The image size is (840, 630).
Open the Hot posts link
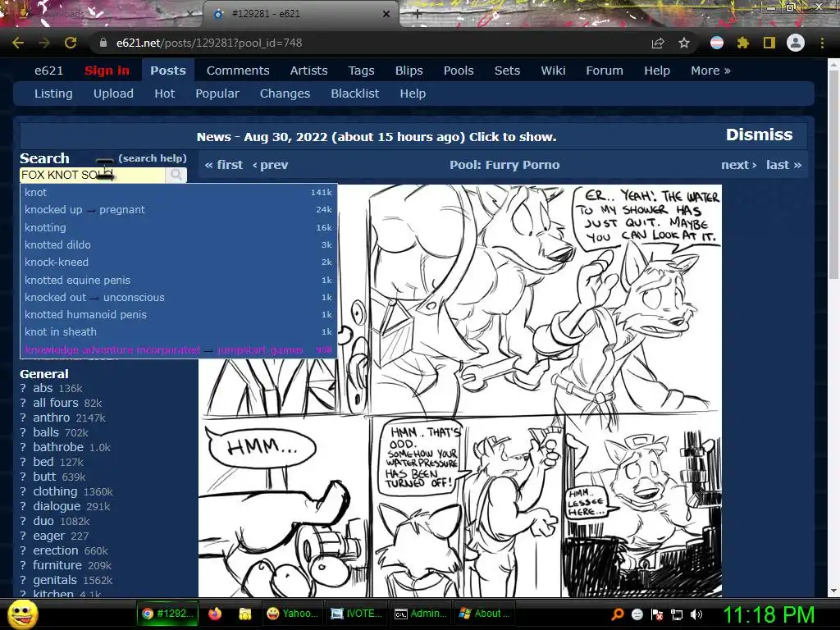pyautogui.click(x=164, y=94)
